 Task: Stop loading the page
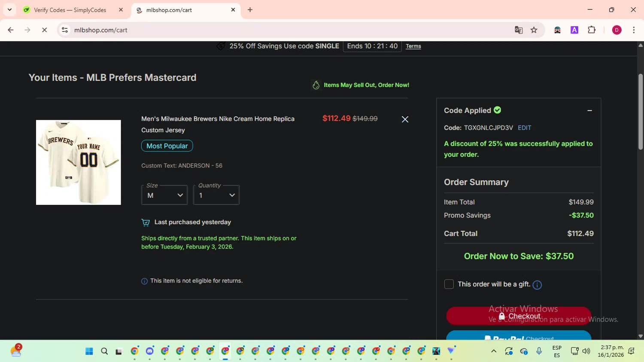point(44,30)
